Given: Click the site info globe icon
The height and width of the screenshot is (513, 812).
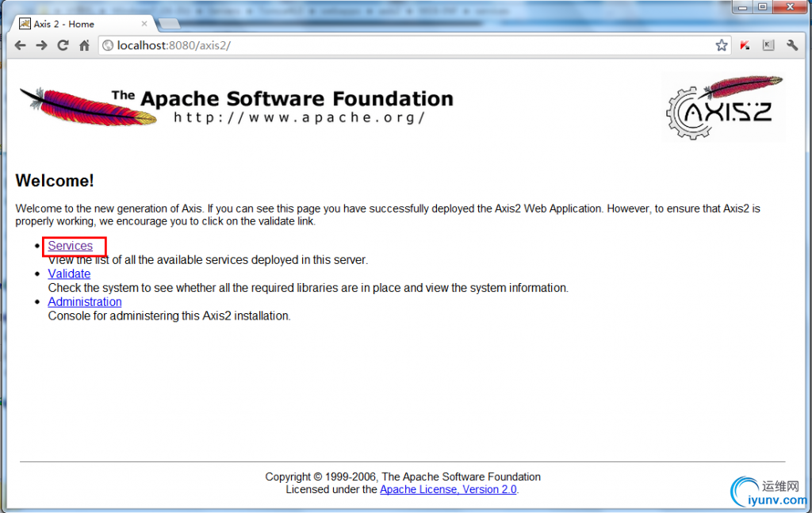Looking at the screenshot, I should (x=108, y=45).
